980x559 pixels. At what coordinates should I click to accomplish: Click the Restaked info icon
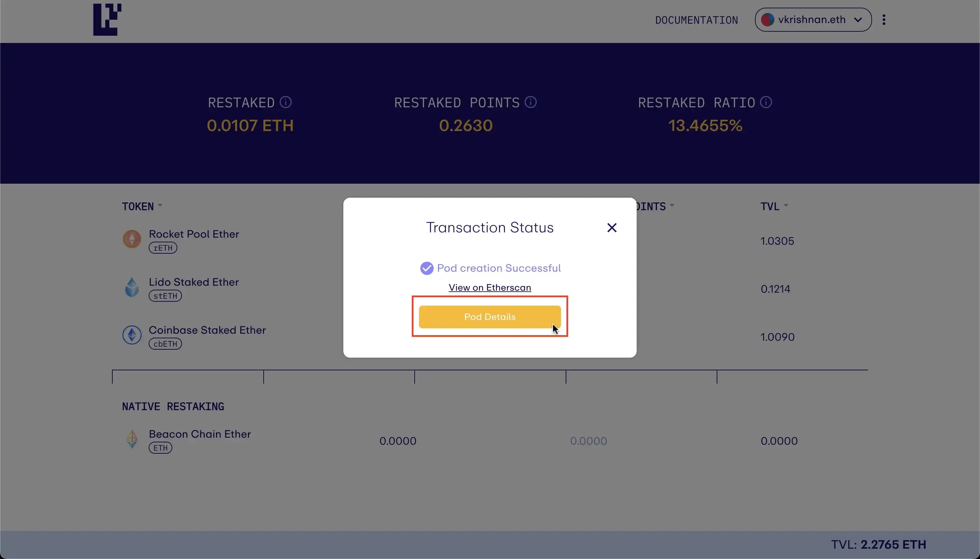pyautogui.click(x=286, y=102)
